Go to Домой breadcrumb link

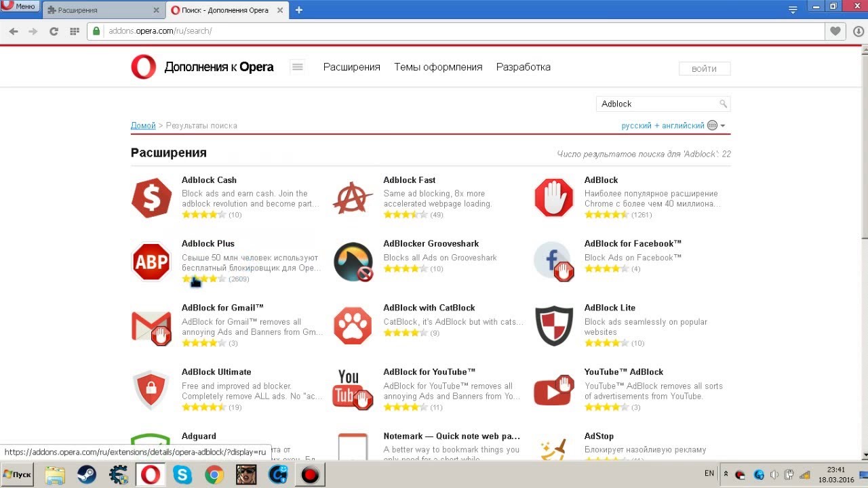point(143,125)
